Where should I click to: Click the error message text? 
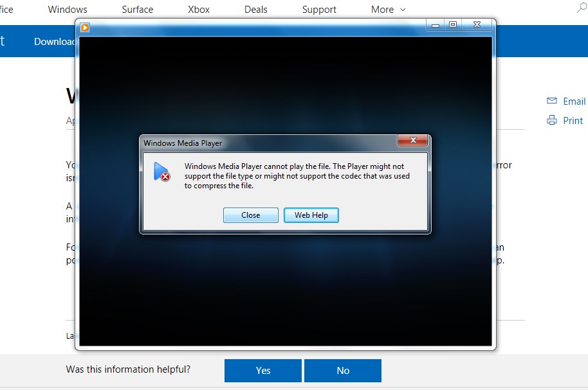[297, 175]
